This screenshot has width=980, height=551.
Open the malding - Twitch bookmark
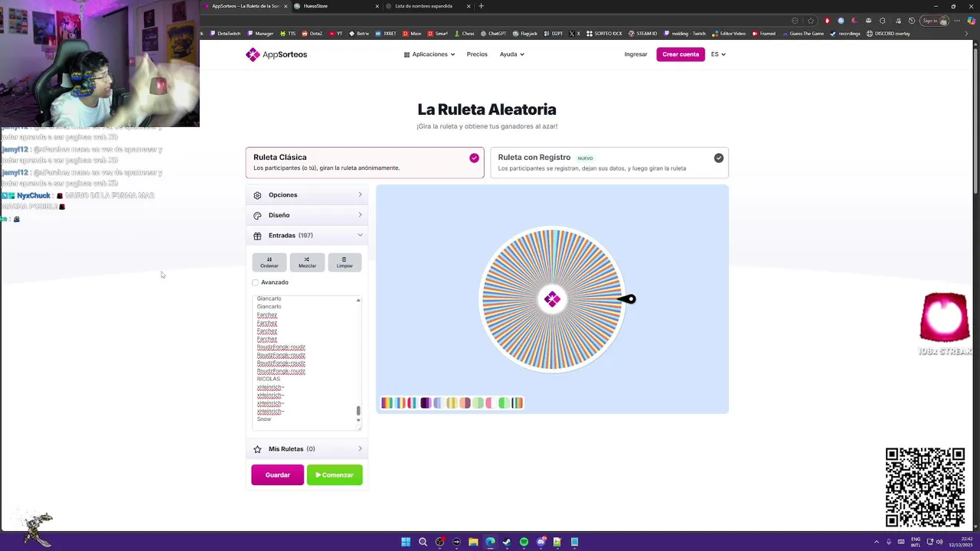[x=685, y=34]
